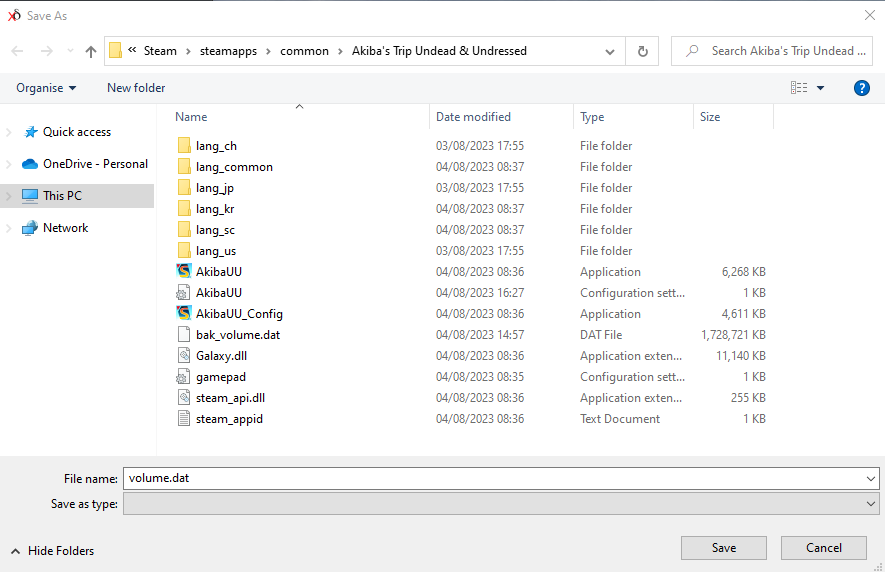The image size is (885, 572).
Task: Click Akiba's Trip Undead & Undressed breadcrumb
Action: click(439, 51)
